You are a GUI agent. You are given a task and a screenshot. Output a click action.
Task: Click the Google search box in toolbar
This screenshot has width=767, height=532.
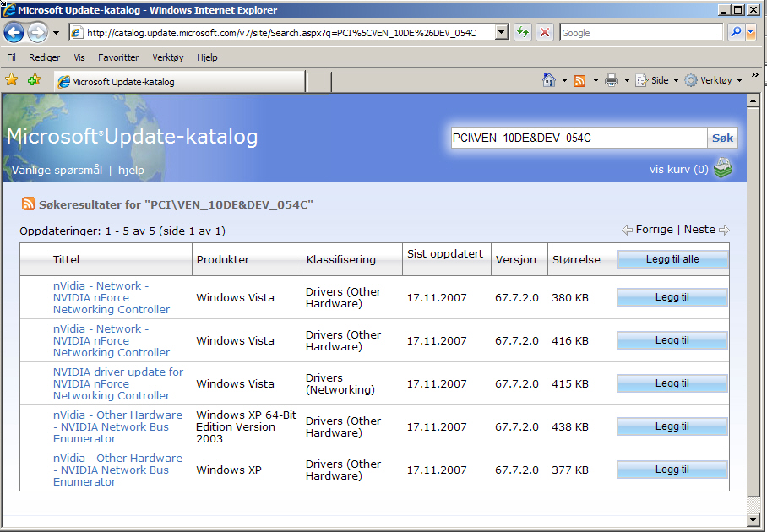coord(641,33)
